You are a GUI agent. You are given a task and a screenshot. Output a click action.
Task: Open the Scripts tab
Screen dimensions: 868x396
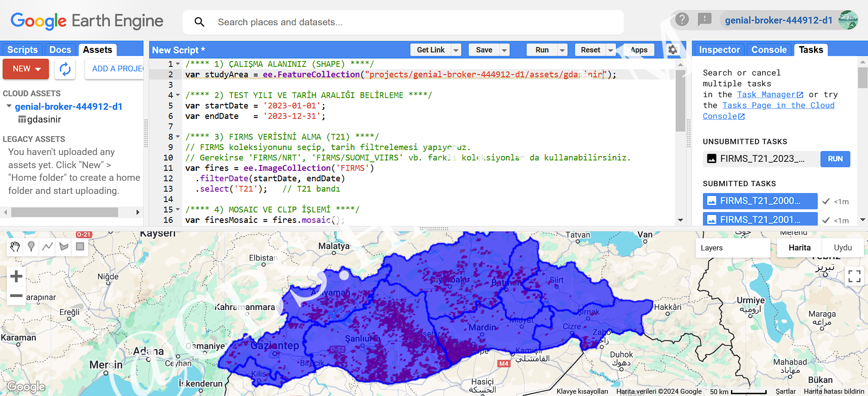click(x=23, y=50)
